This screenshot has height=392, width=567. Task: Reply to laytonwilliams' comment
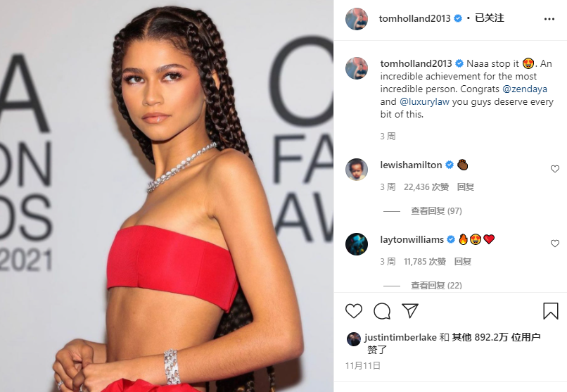point(462,262)
